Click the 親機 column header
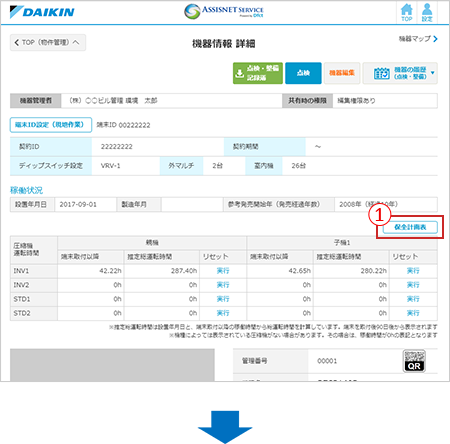 (x=152, y=243)
